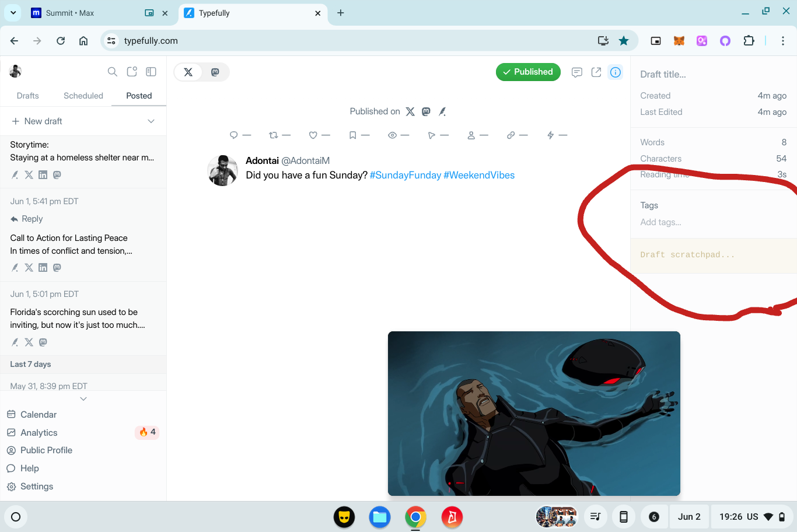Collapse the sidebar panel icon
Viewport: 797px width, 532px height.
coord(151,72)
